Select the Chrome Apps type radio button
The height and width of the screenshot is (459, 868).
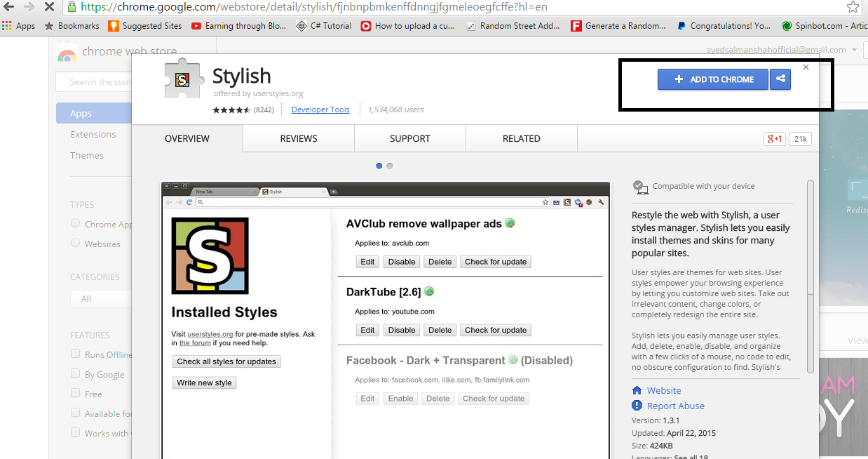click(x=75, y=223)
